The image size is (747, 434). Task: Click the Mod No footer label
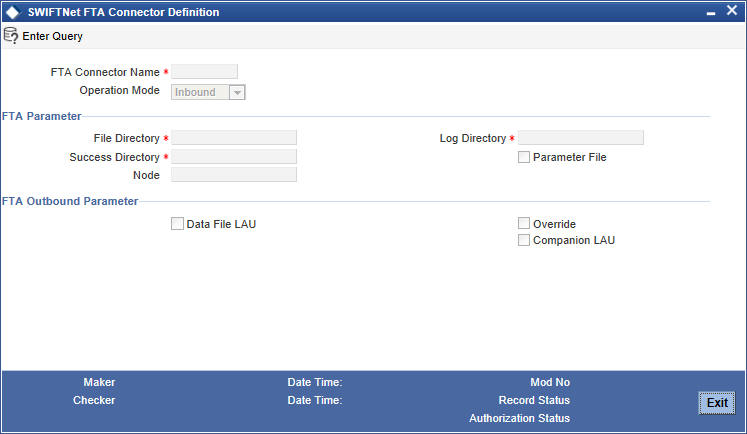tap(550, 382)
